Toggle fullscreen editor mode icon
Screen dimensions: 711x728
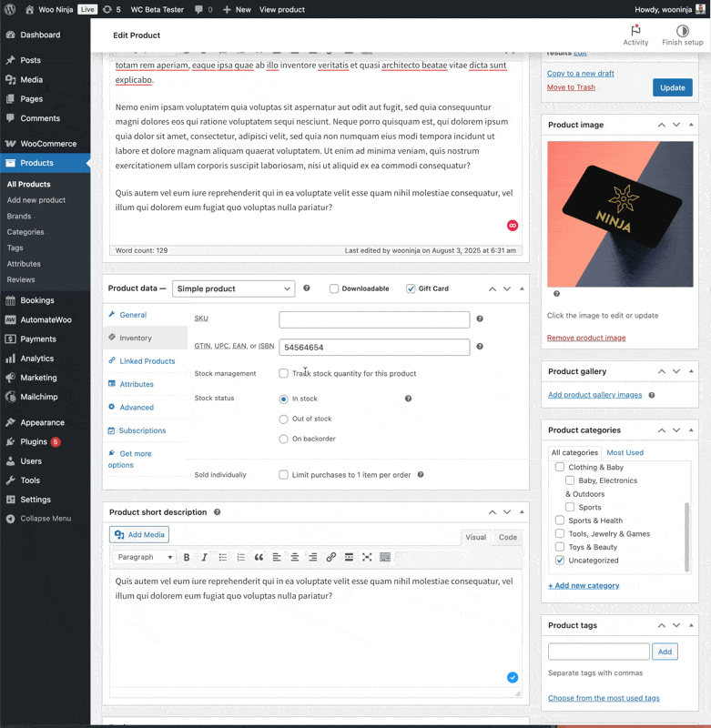pyautogui.click(x=367, y=557)
